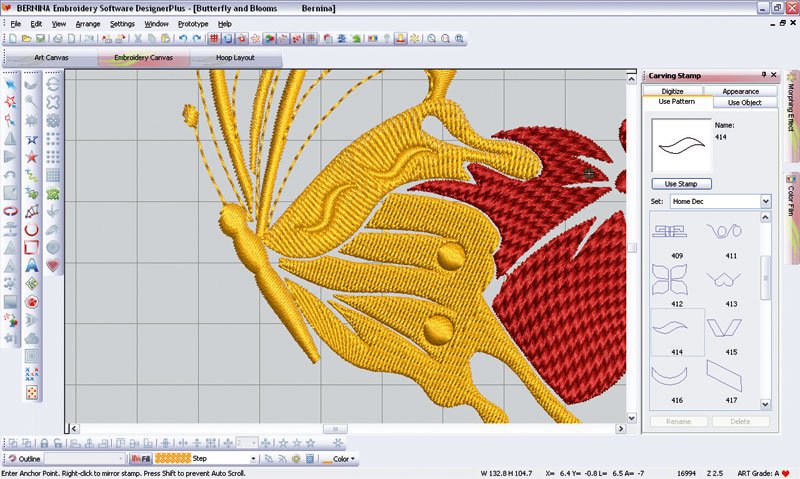Open the Arrange menu
This screenshot has width=800, height=479.
[x=88, y=24]
